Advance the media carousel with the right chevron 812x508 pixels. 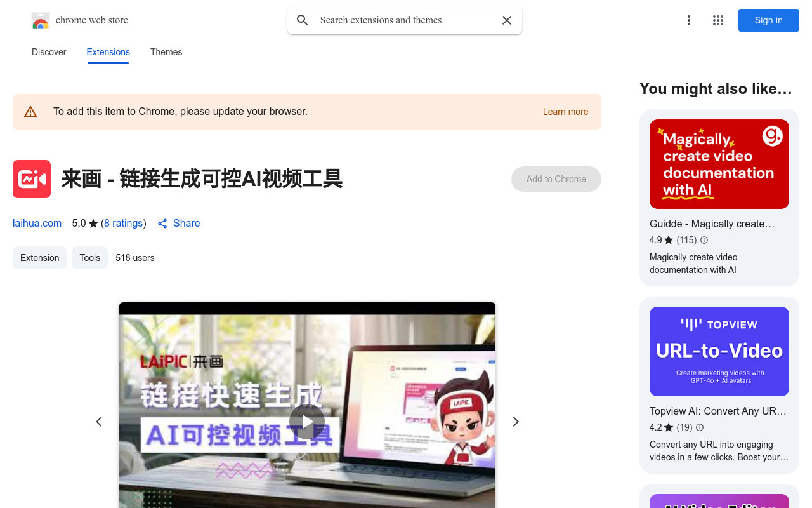click(x=516, y=421)
